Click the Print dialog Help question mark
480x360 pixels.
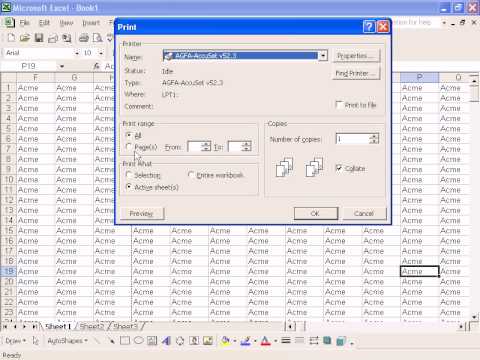click(369, 27)
